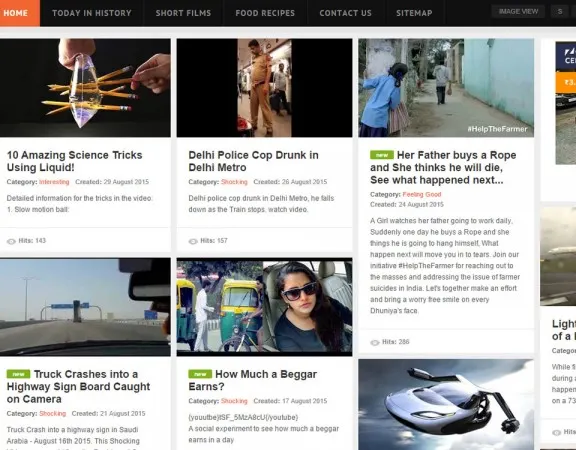This screenshot has height=450, width=576.
Task: Open the How Much a Beggar Earns title
Action: coord(252,380)
